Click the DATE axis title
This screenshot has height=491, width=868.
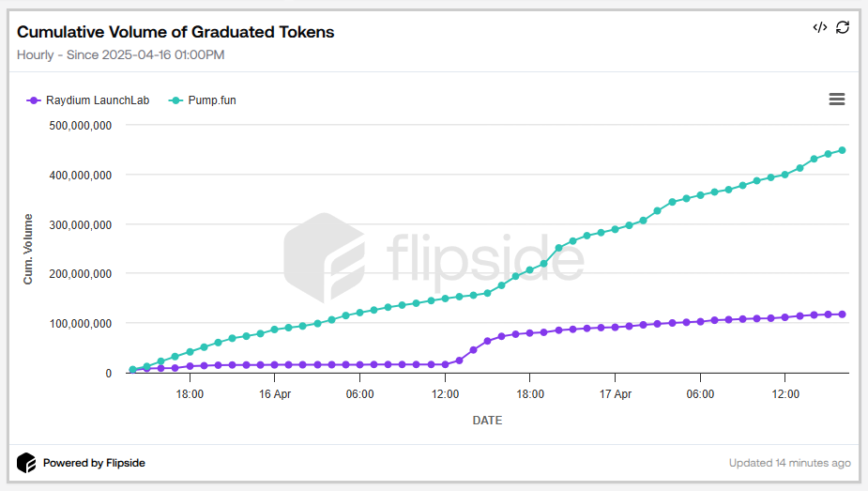pos(487,421)
